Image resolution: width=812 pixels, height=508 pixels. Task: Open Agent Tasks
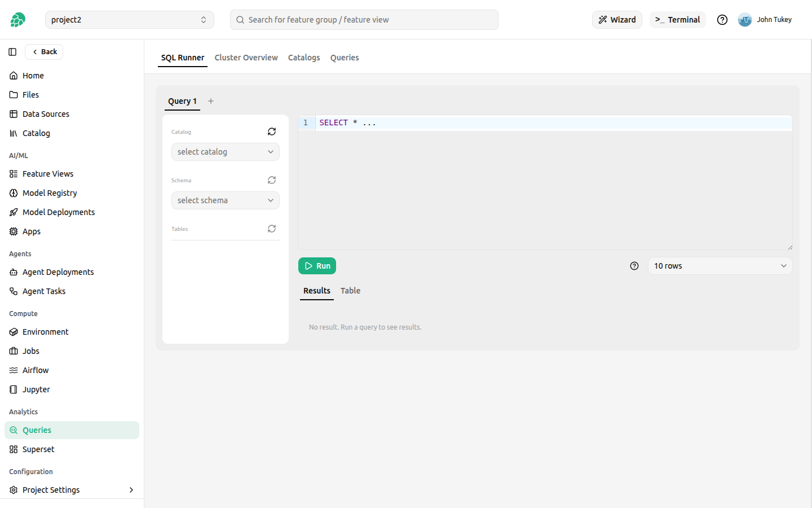tap(72, 291)
